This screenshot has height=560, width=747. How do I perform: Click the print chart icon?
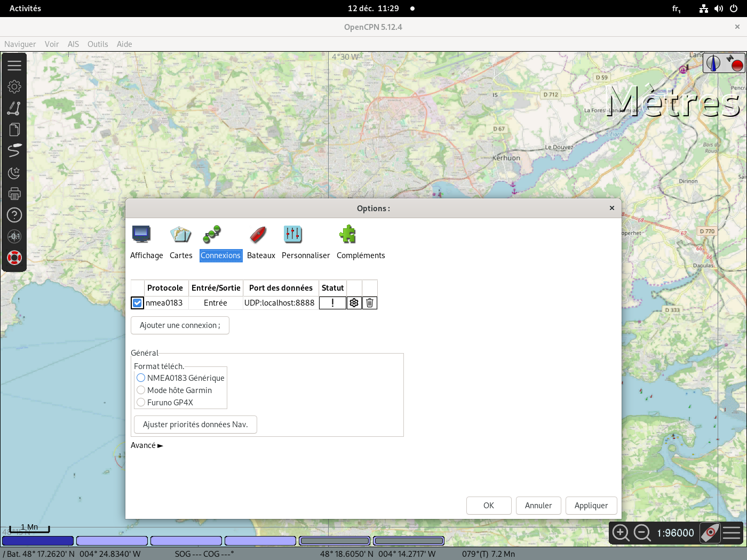14,194
